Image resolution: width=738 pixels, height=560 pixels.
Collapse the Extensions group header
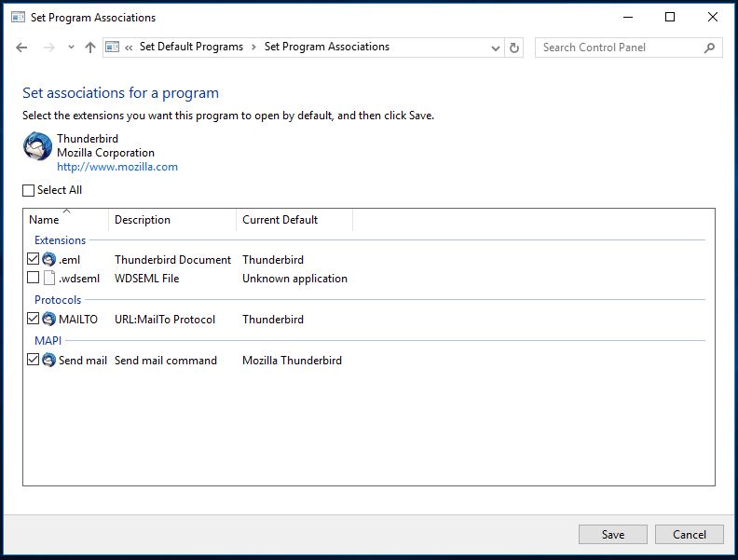61,240
